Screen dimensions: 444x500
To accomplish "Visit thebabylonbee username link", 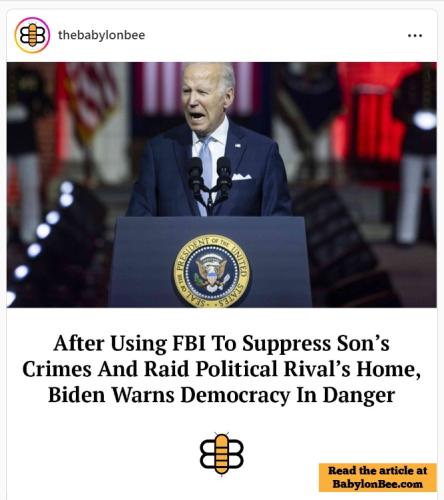I will coord(102,35).
